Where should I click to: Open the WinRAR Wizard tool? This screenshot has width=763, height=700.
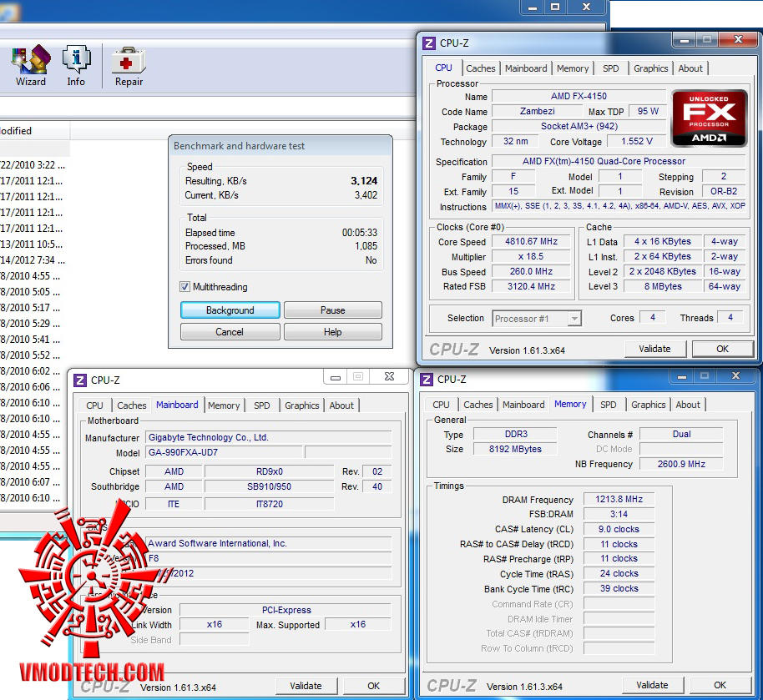[31, 66]
